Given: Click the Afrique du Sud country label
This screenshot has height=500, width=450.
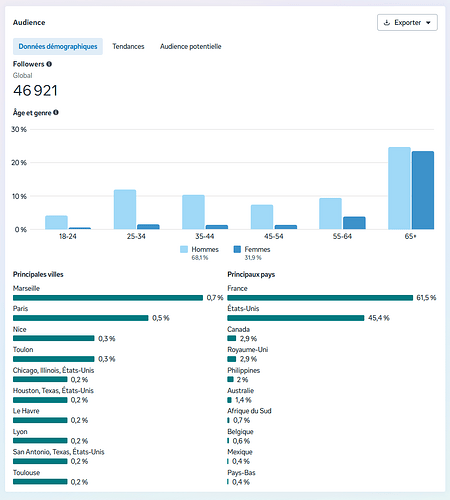Looking at the screenshot, I should click(249, 411).
